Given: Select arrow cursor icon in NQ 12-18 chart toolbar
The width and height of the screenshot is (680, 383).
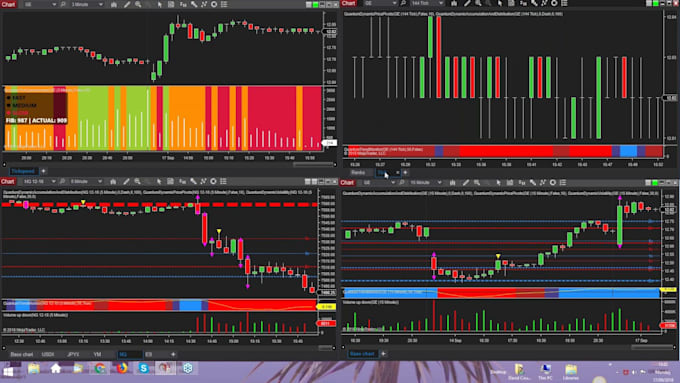Looking at the screenshot, I should tap(159, 181).
